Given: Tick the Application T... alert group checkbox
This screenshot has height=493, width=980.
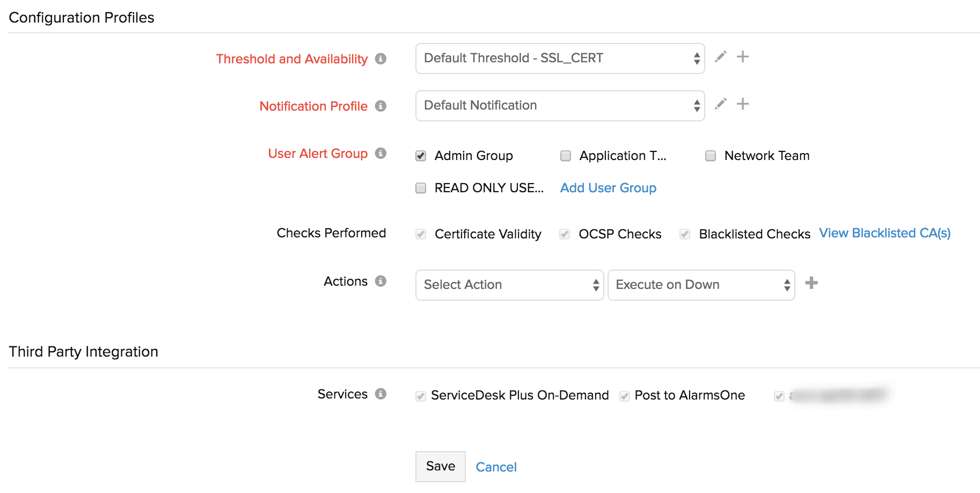Looking at the screenshot, I should (566, 156).
